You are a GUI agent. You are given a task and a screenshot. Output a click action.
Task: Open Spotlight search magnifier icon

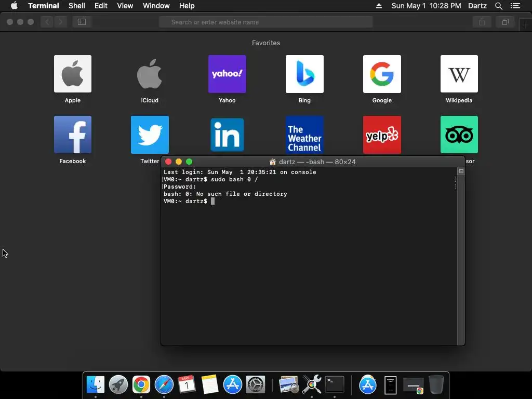(498, 6)
